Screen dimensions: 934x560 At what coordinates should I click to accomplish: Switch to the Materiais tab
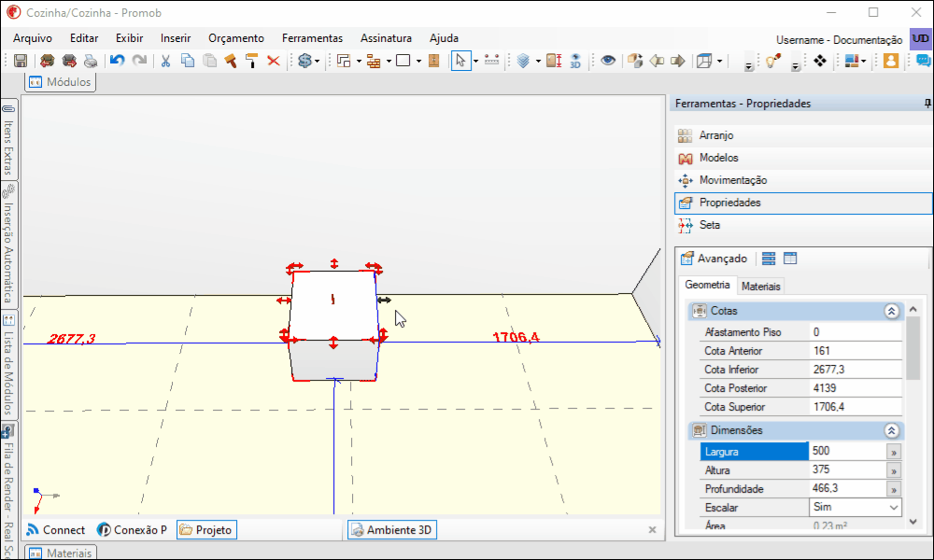pos(760,287)
